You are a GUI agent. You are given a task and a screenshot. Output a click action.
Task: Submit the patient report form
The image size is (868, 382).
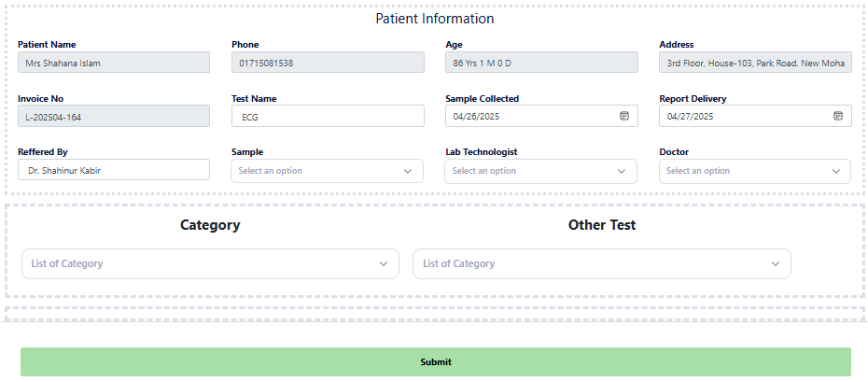[435, 362]
